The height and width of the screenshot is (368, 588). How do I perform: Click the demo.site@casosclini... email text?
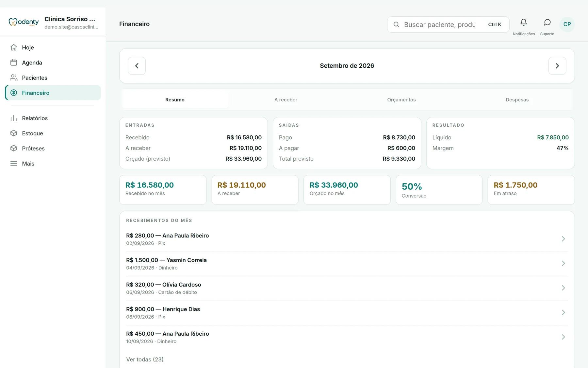coord(71,27)
